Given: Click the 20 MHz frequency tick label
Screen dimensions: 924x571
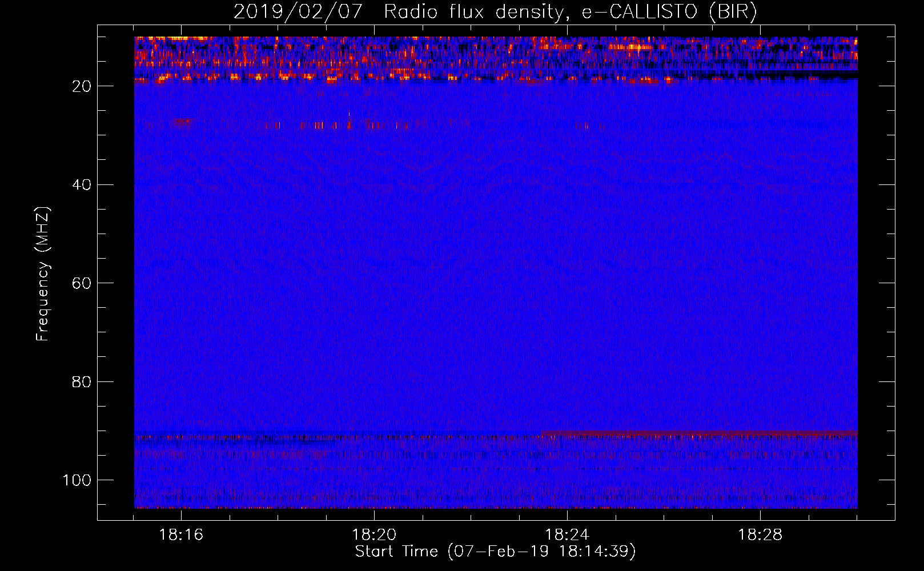Looking at the screenshot, I should click(82, 86).
